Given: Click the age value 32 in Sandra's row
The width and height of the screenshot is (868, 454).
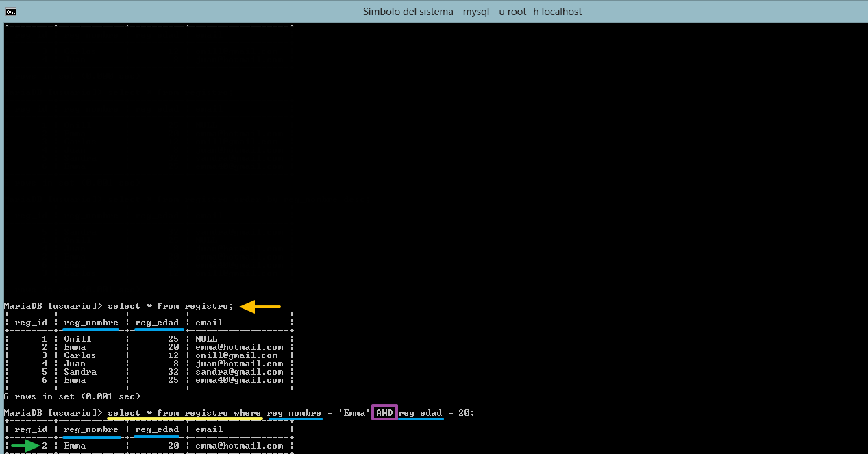Looking at the screenshot, I should point(173,372).
